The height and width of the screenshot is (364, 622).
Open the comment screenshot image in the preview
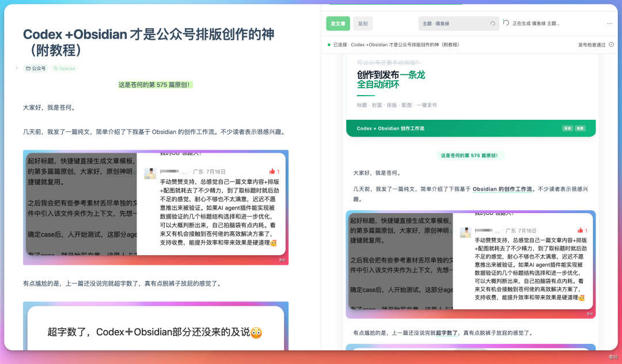pos(471,264)
